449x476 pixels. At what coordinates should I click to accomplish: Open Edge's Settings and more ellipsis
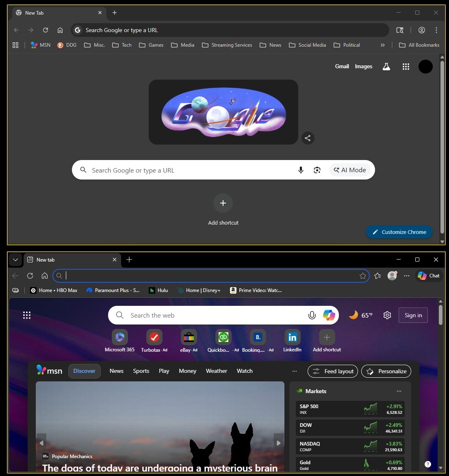(407, 276)
